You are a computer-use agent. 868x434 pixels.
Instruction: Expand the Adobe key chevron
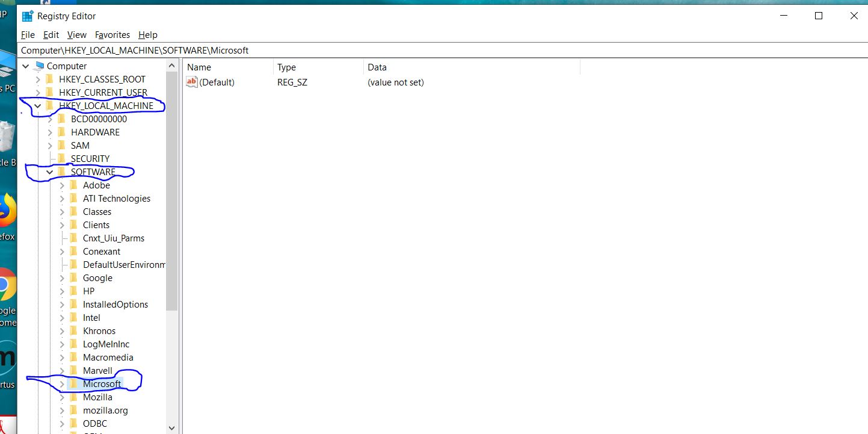click(62, 185)
